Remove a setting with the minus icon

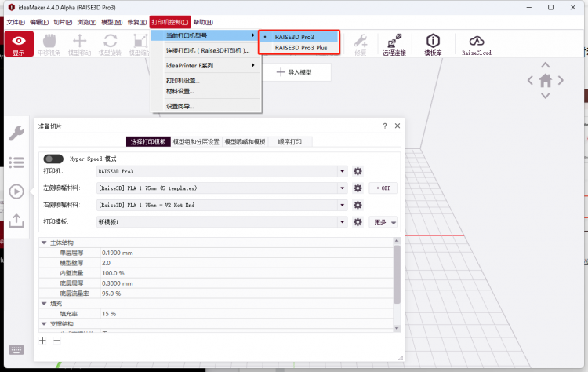pyautogui.click(x=57, y=341)
